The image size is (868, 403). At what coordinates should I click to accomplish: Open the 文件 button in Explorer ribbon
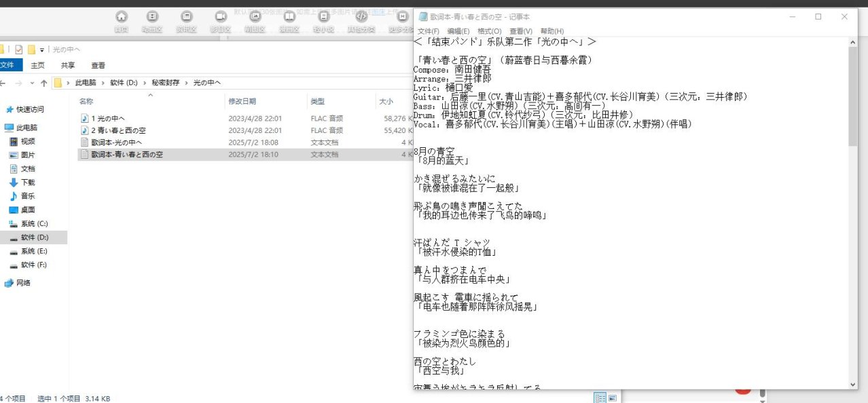point(8,65)
